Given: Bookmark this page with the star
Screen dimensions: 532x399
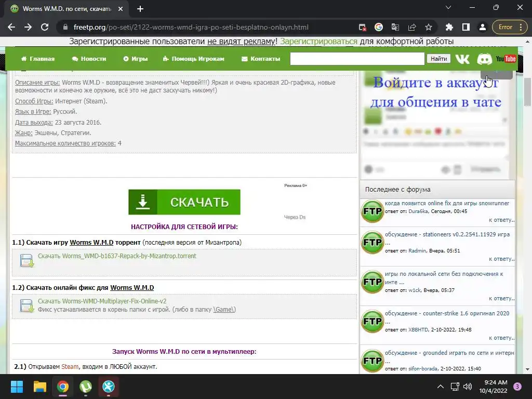Looking at the screenshot, I should [429, 27].
